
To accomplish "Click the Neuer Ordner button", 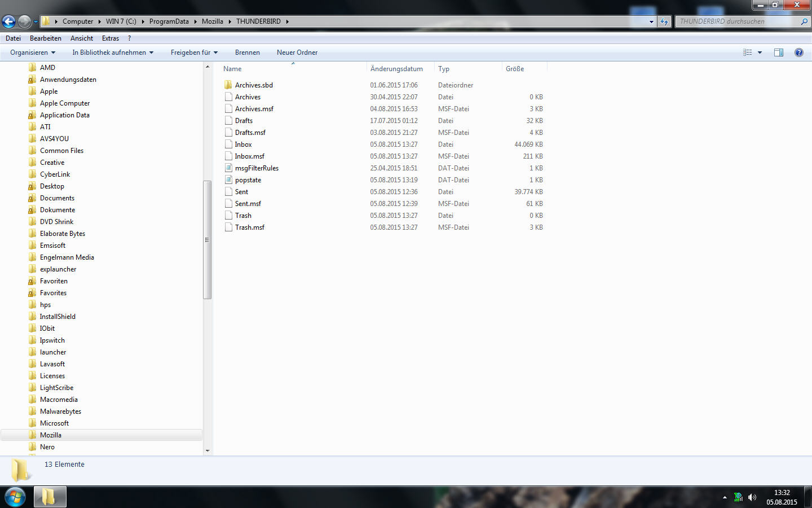I will point(297,52).
